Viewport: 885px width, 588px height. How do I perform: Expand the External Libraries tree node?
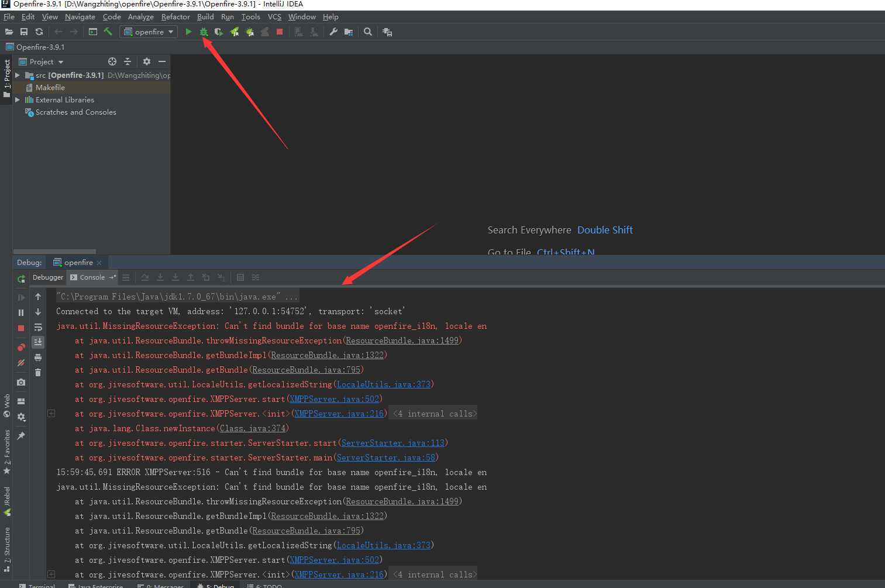pyautogui.click(x=18, y=99)
